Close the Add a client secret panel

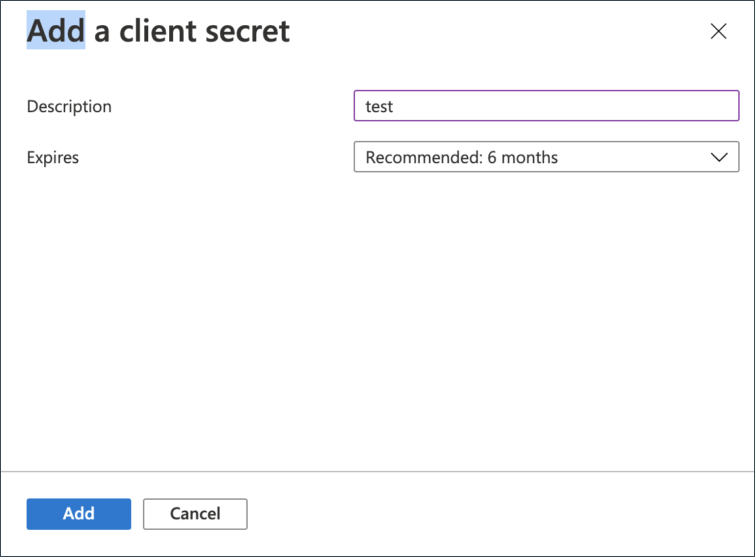click(718, 31)
